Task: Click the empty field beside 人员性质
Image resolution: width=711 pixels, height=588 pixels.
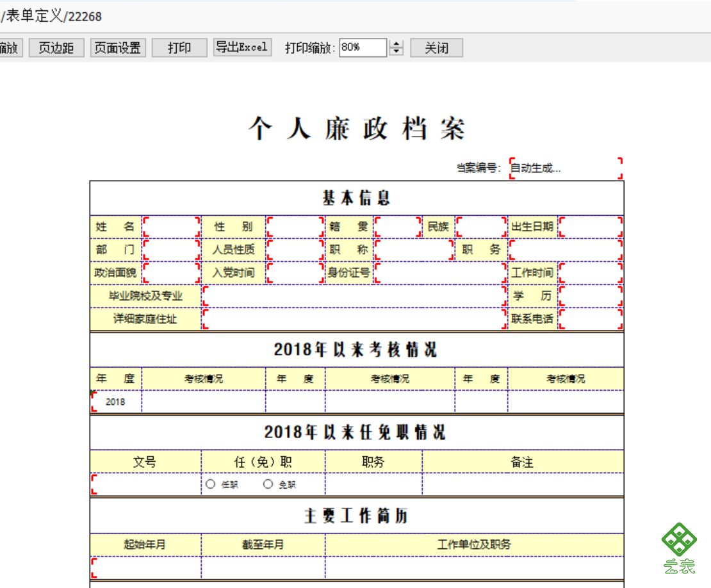Action: 295,250
